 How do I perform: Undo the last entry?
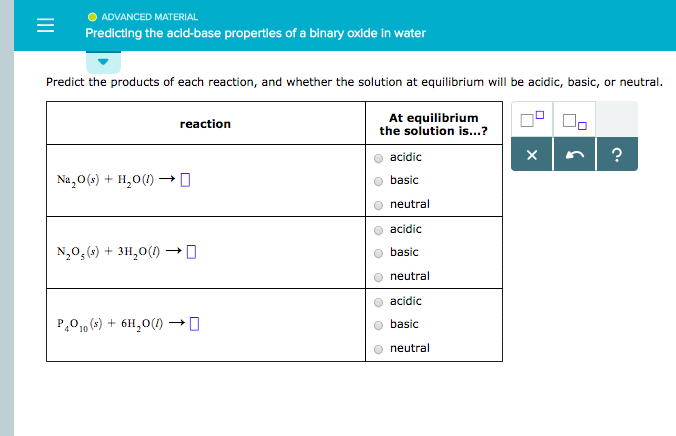(574, 155)
